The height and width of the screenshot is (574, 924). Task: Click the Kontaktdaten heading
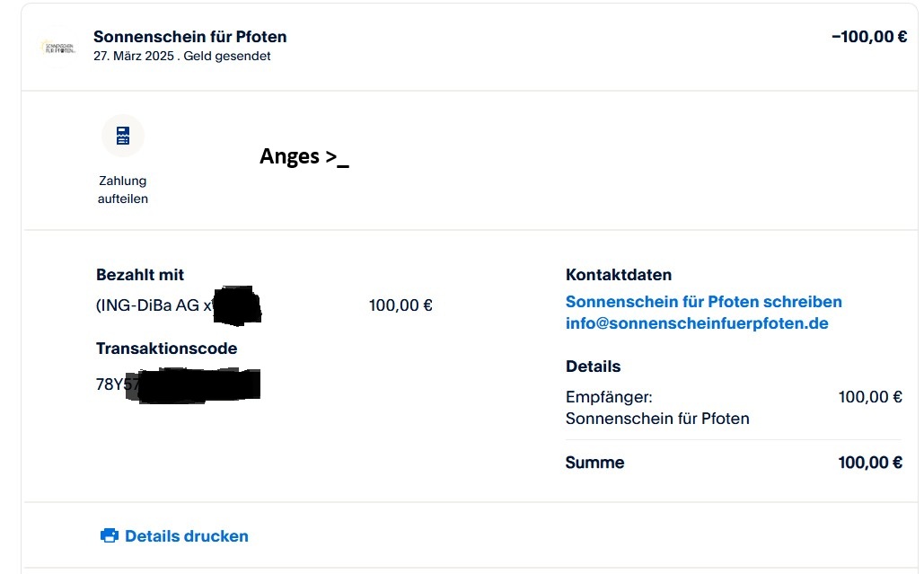618,275
